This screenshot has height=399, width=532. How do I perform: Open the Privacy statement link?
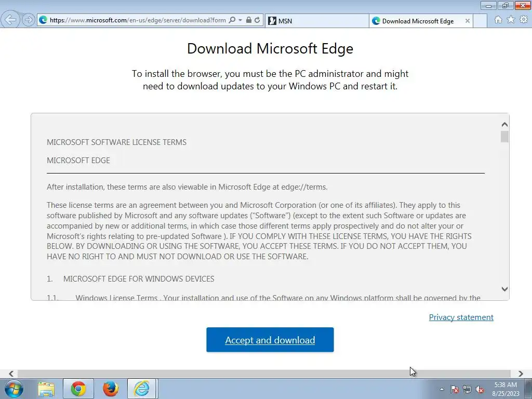(461, 317)
